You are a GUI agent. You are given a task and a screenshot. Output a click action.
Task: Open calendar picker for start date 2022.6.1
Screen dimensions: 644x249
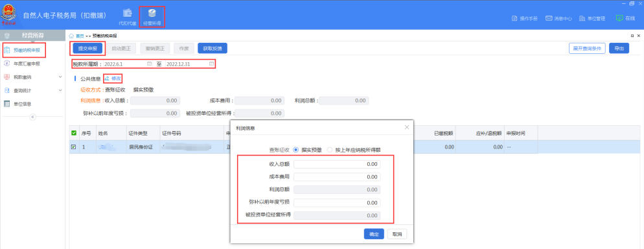coord(150,64)
